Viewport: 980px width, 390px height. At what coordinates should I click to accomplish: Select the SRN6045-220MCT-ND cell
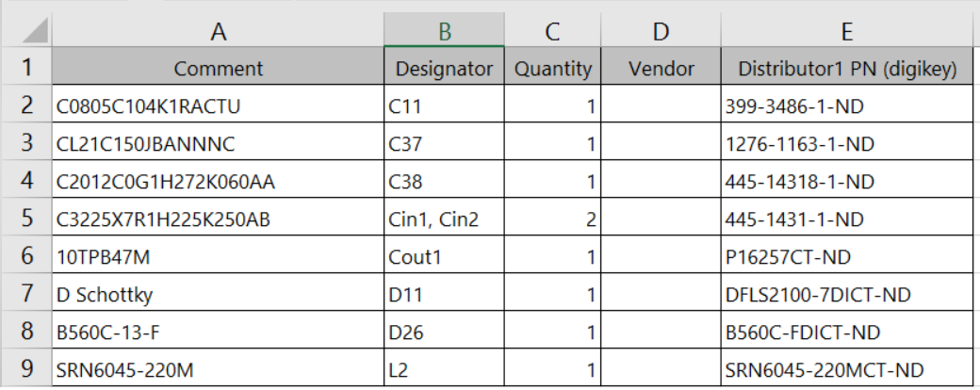tap(847, 369)
